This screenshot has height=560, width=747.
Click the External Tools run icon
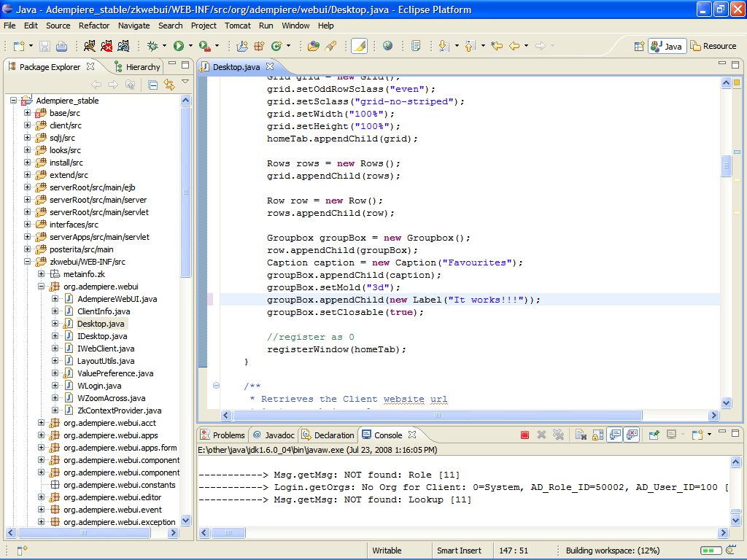(x=204, y=46)
